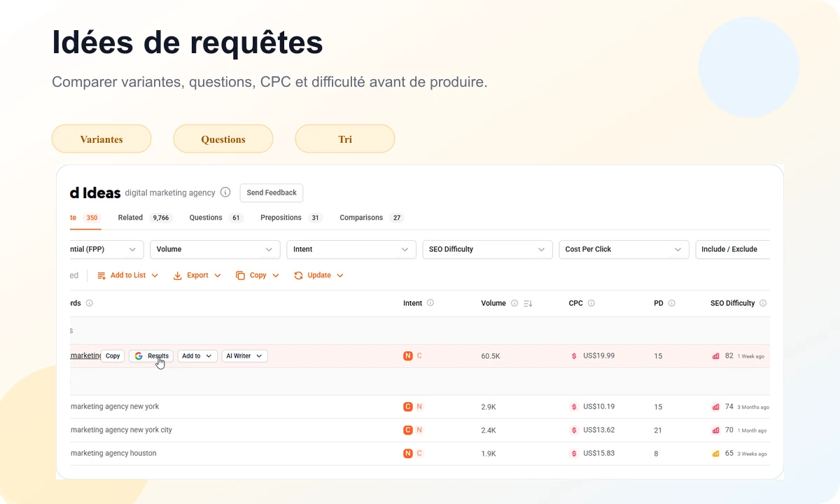Click the dollar icon beside US$19.99
Viewport: 840px width, 504px height.
(x=575, y=356)
